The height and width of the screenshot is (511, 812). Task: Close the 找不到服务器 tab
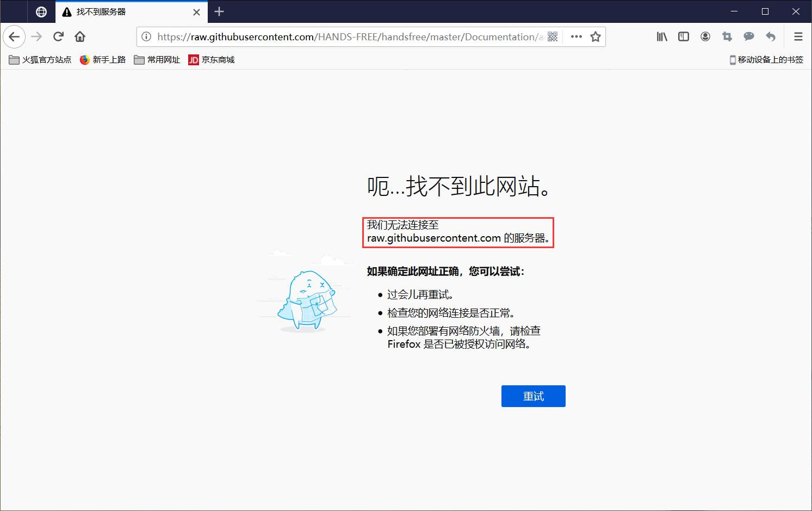[x=197, y=12]
